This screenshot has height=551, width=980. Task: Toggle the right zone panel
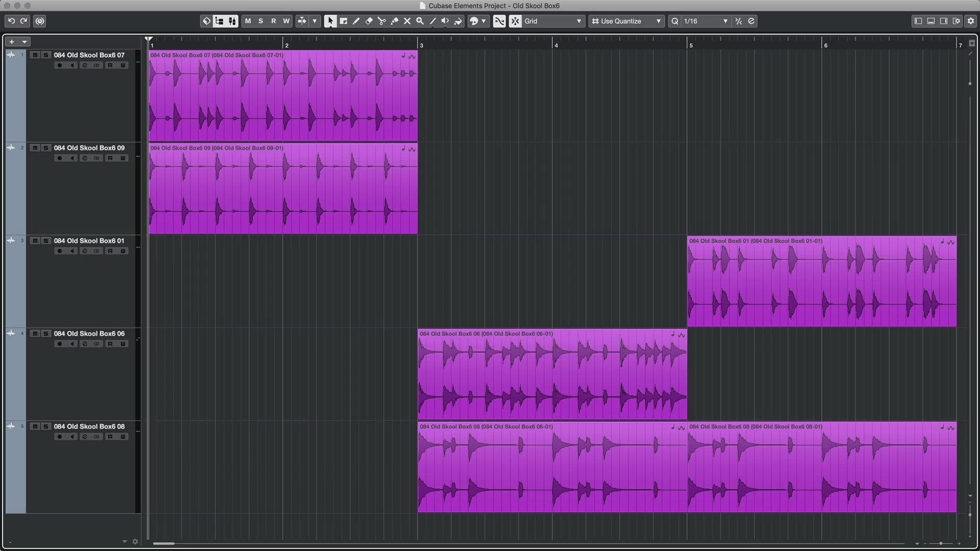(x=944, y=21)
